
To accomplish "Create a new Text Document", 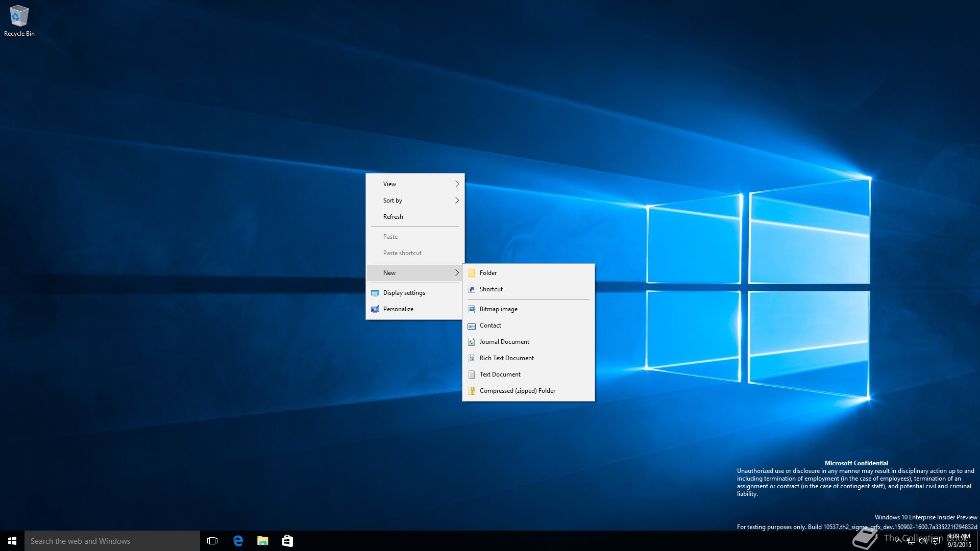I will click(x=528, y=374).
